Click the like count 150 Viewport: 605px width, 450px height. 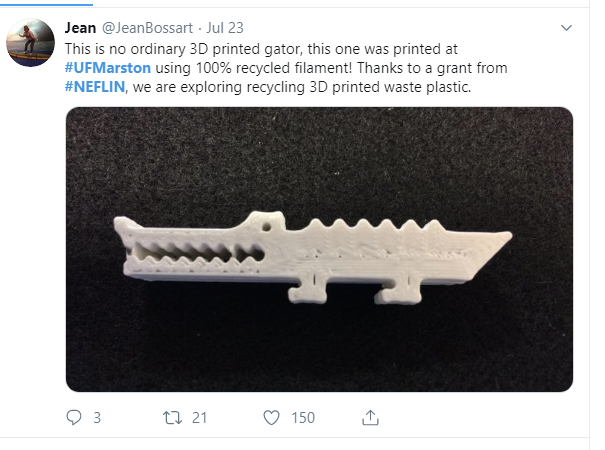tap(303, 417)
